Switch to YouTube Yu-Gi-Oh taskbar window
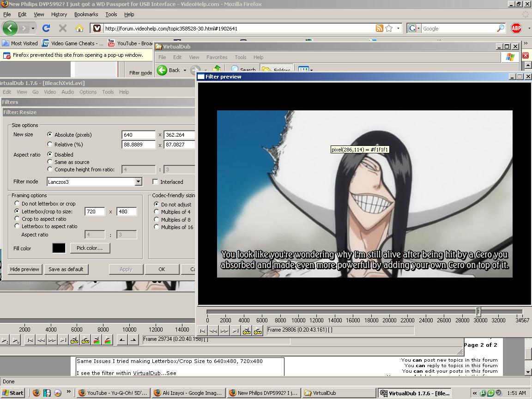532x399 pixels. click(113, 393)
